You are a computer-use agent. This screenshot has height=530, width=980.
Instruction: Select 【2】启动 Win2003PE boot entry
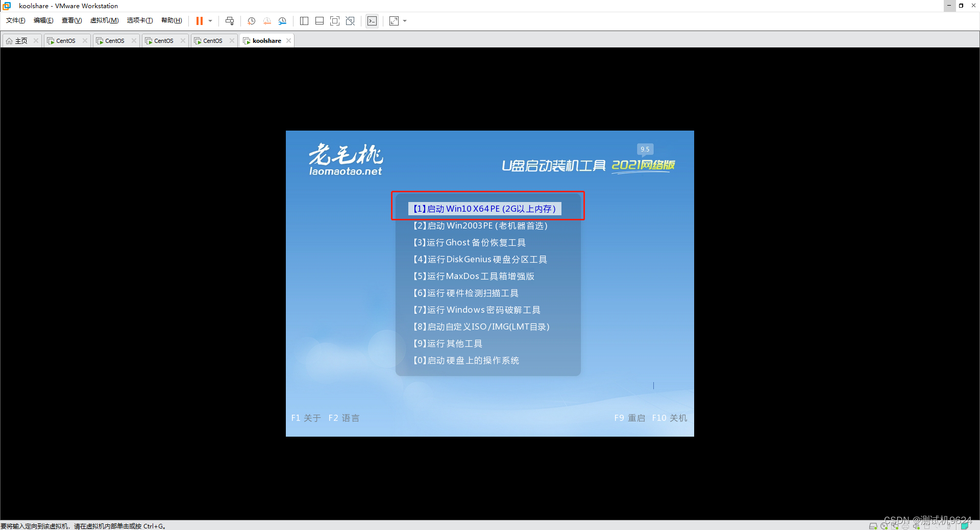coord(480,225)
